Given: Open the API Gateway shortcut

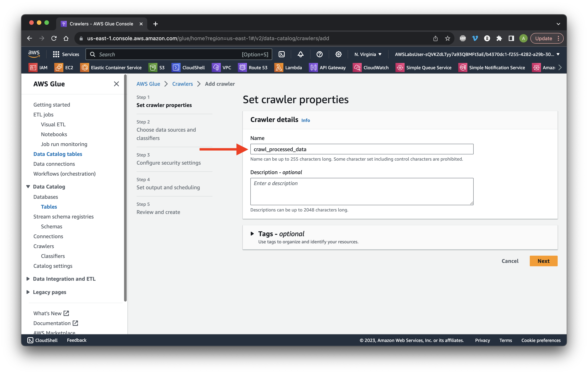Looking at the screenshot, I should pyautogui.click(x=327, y=68).
